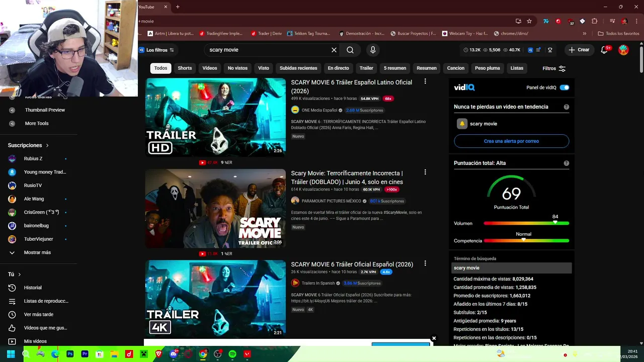Click the TradingView extension icon
Image resolution: width=644 pixels, height=362 pixels.
(x=546, y=21)
